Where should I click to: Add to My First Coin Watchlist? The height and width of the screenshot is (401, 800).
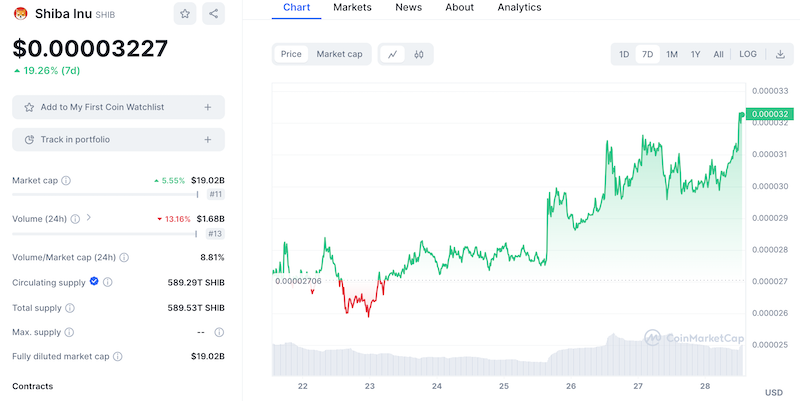118,107
